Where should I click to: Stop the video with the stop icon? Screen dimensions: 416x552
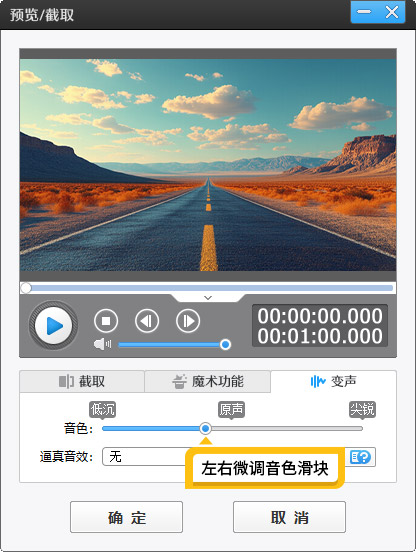click(x=106, y=321)
